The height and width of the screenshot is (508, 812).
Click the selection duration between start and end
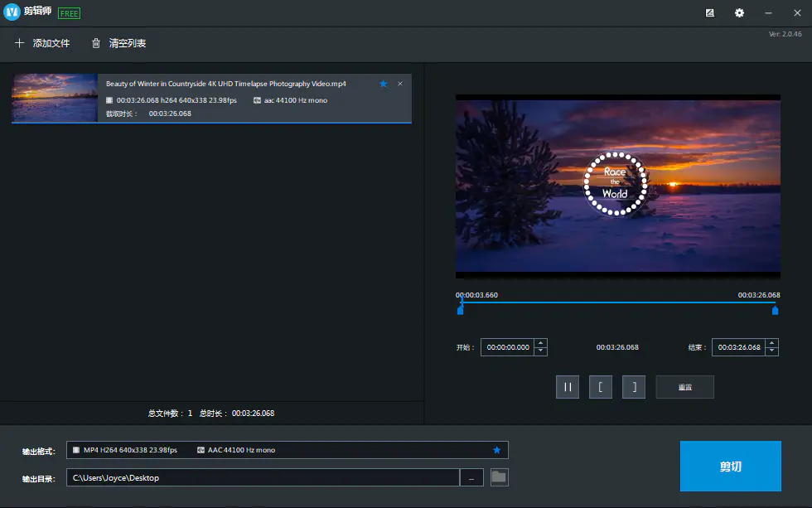[617, 347]
